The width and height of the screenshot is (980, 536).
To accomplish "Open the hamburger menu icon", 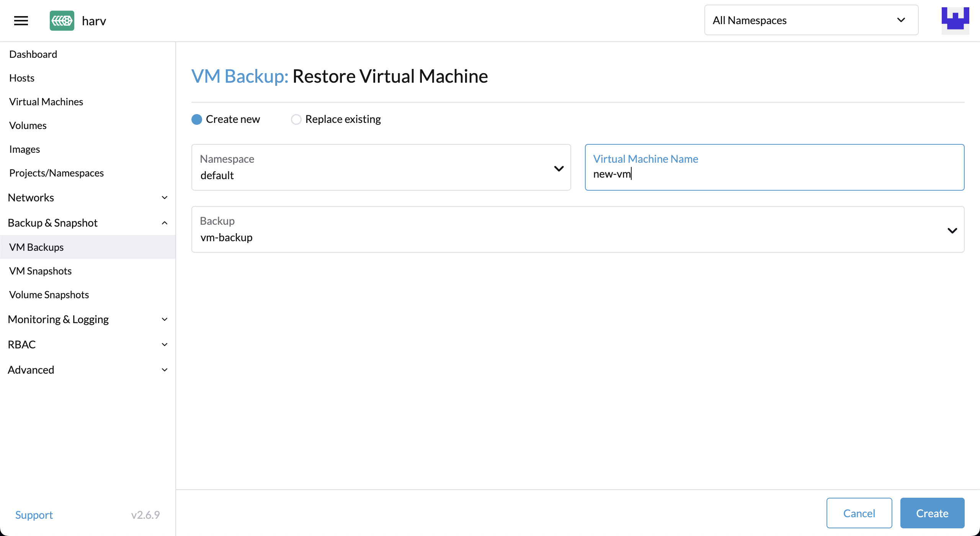I will (21, 20).
